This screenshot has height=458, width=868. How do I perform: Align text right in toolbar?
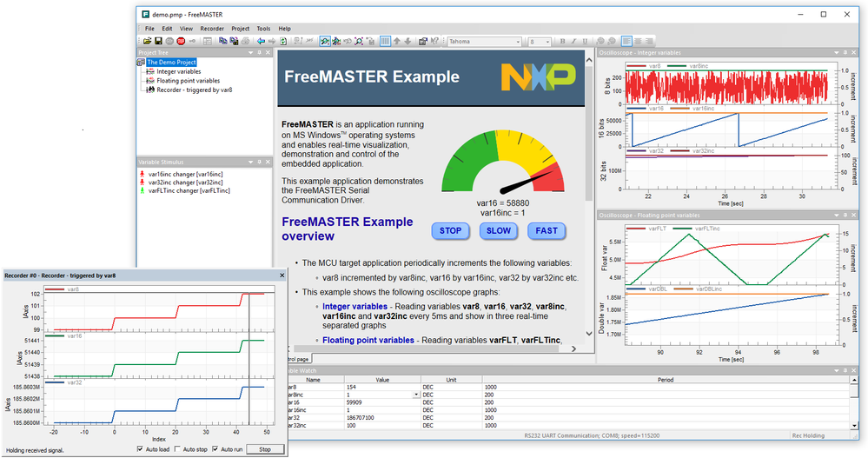[x=649, y=41]
